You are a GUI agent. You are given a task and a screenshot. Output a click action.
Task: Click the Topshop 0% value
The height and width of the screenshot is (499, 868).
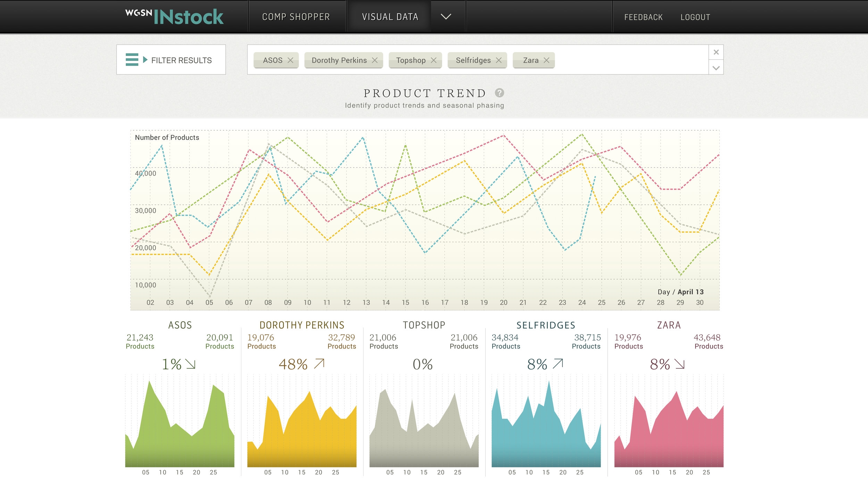point(423,364)
